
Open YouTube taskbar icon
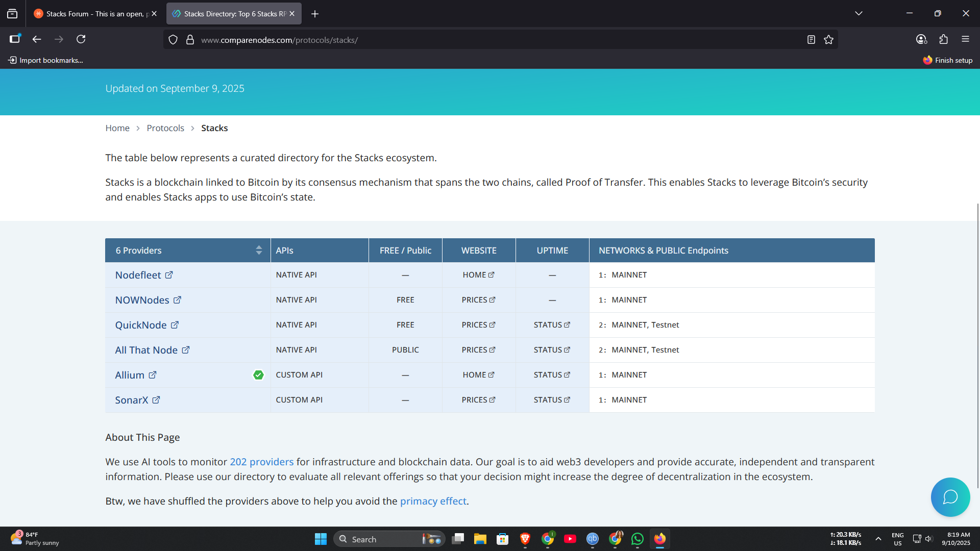pyautogui.click(x=570, y=539)
